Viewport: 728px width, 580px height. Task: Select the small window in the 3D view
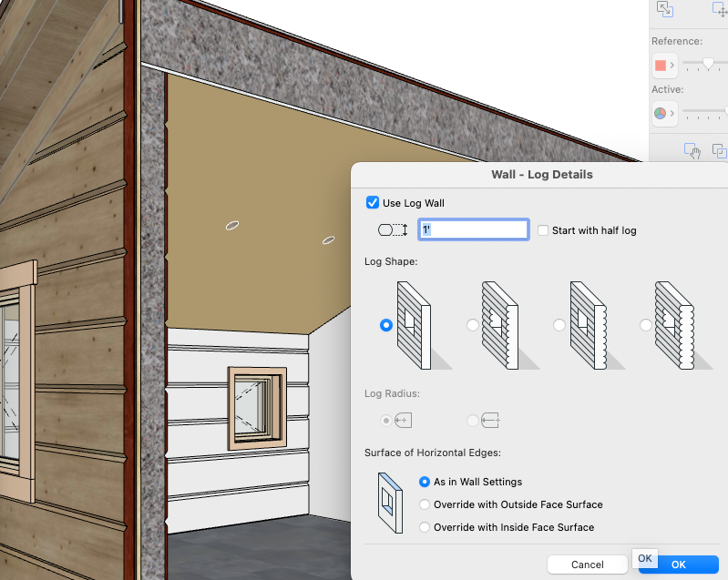point(257,408)
